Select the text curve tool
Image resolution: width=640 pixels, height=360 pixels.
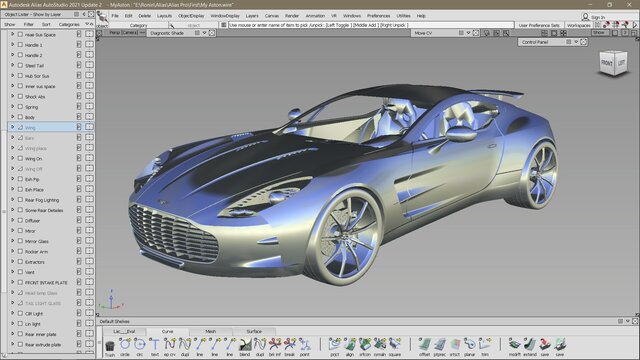point(155,345)
